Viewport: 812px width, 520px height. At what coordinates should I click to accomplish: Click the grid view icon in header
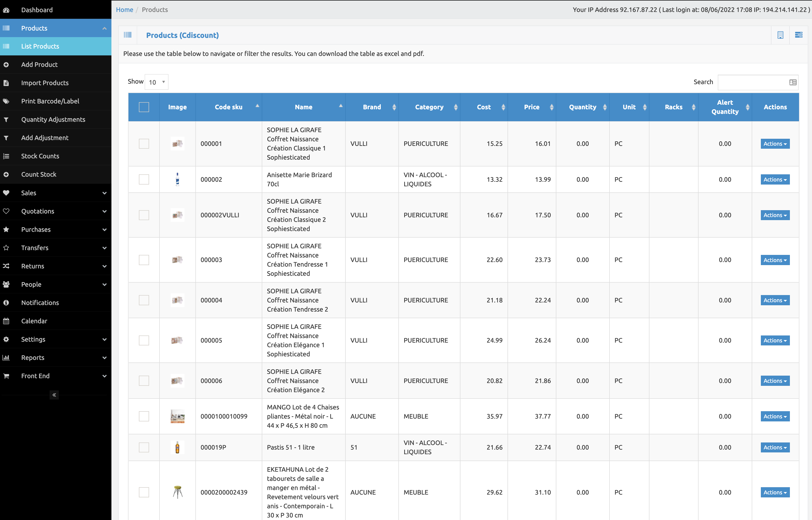[780, 35]
